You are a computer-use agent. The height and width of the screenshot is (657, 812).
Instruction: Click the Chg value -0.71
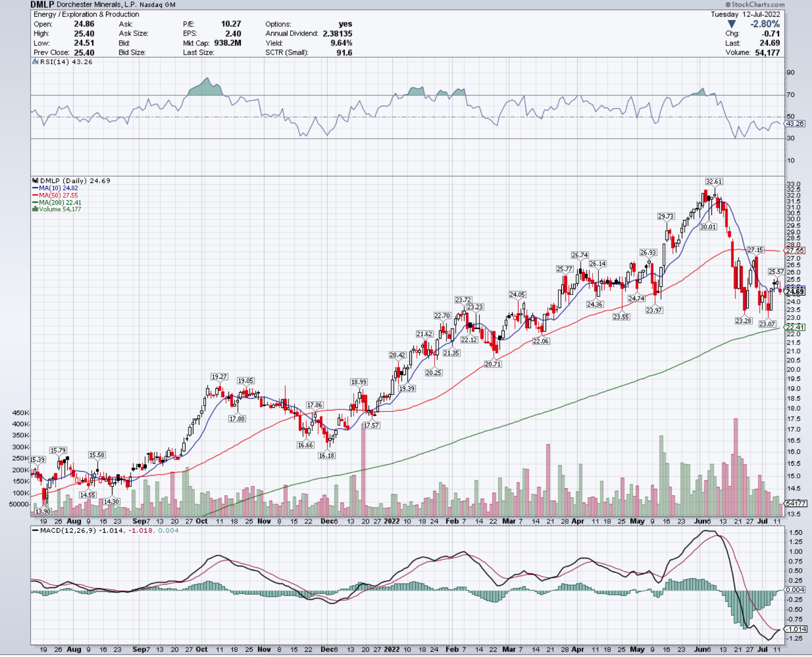[x=771, y=34]
